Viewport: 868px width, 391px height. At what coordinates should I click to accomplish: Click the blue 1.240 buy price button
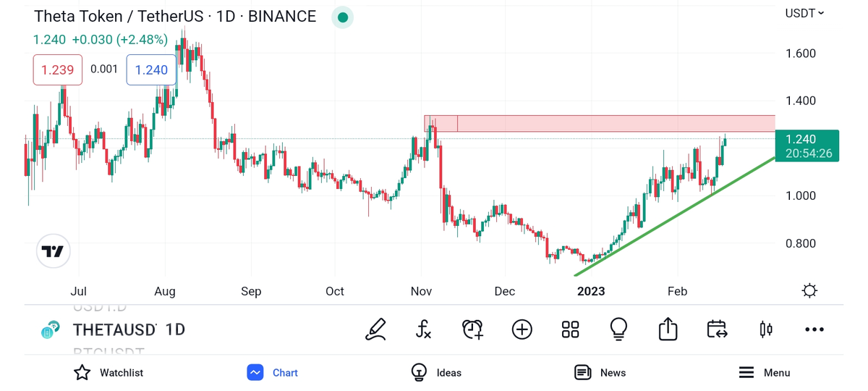(x=151, y=70)
